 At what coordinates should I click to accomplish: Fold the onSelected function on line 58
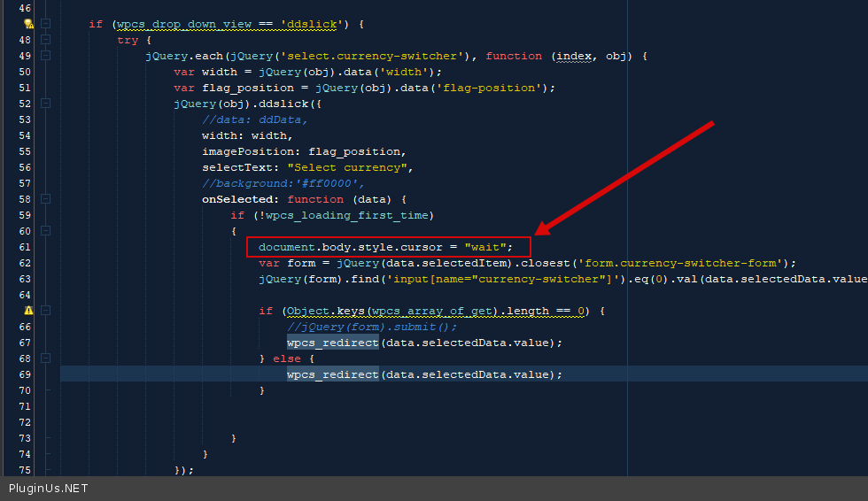(x=46, y=199)
